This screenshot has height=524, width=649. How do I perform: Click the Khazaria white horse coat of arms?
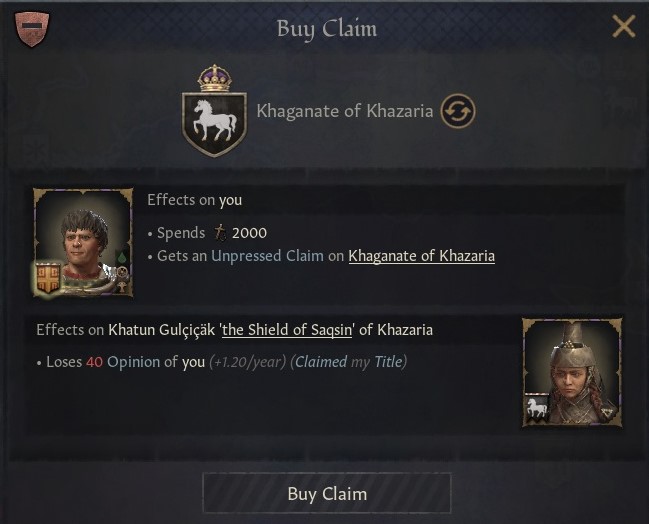coord(214,121)
